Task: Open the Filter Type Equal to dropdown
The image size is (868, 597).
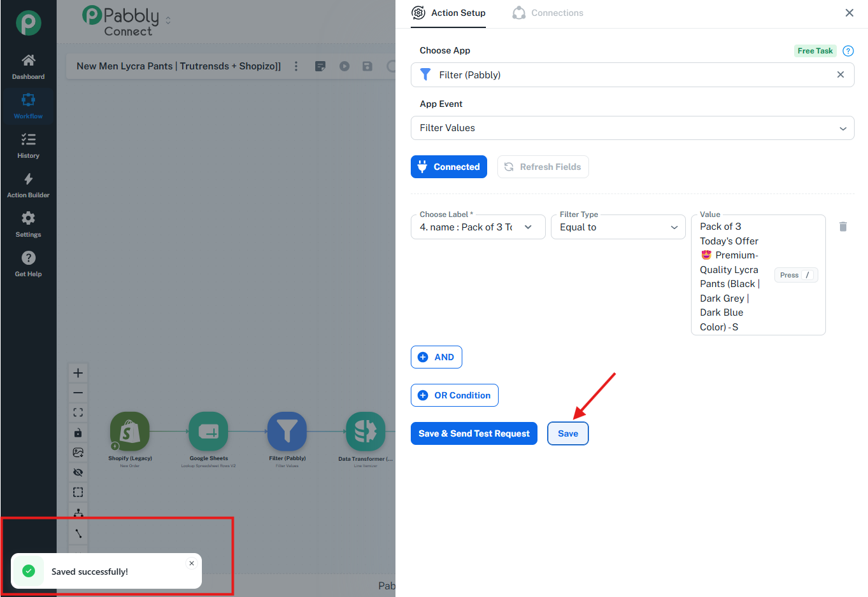Action: pyautogui.click(x=618, y=227)
